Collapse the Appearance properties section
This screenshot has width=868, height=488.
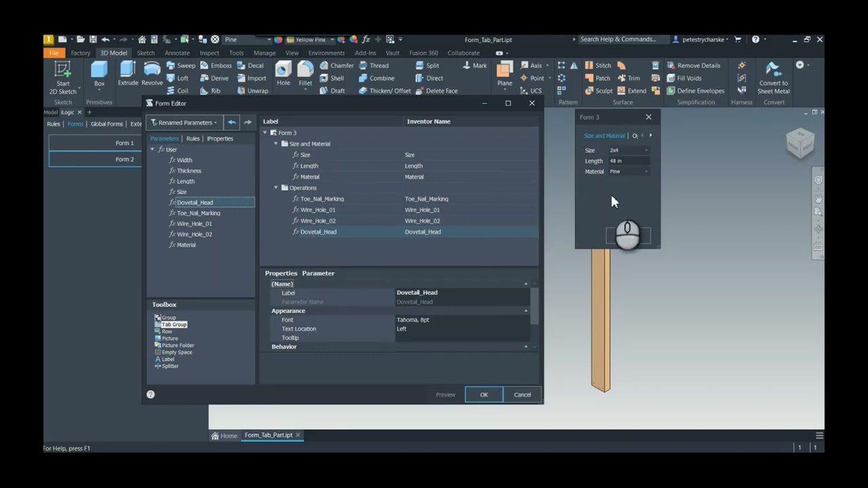(x=526, y=311)
